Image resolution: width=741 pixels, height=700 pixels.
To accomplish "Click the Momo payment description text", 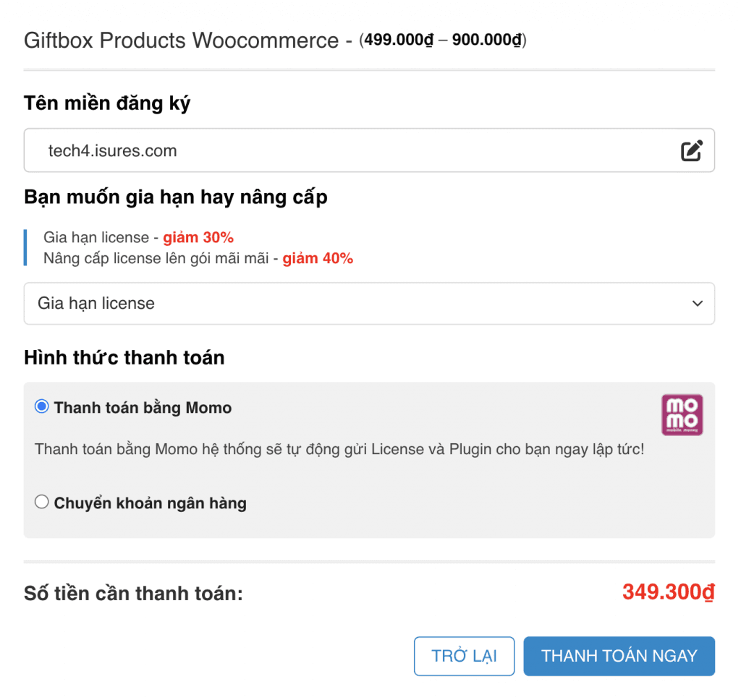I will coord(339,449).
